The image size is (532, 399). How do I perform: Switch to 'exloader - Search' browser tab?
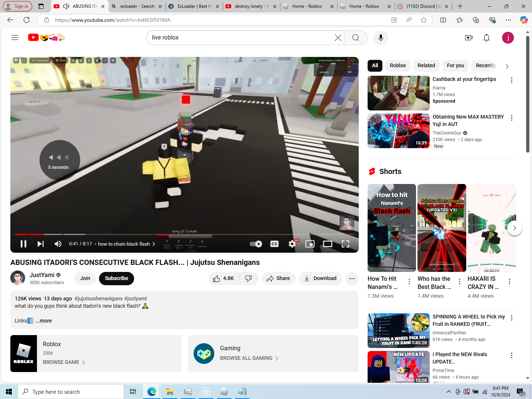137,6
